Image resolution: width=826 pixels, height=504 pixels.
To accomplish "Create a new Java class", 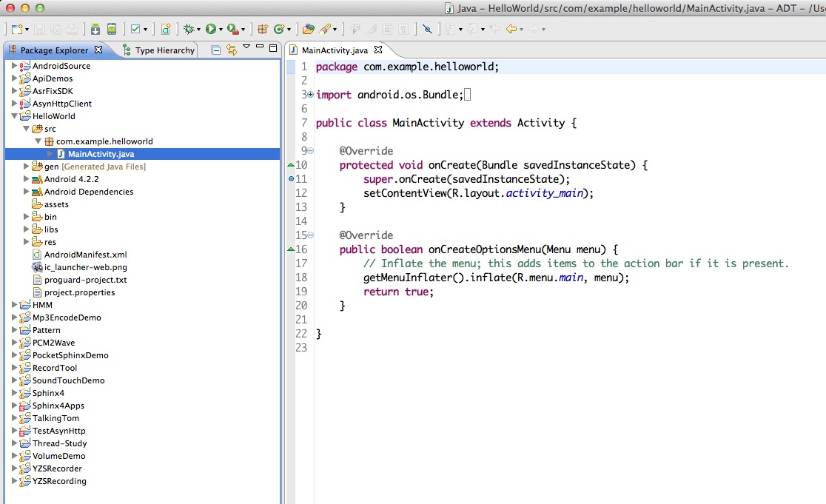I will pyautogui.click(x=279, y=29).
